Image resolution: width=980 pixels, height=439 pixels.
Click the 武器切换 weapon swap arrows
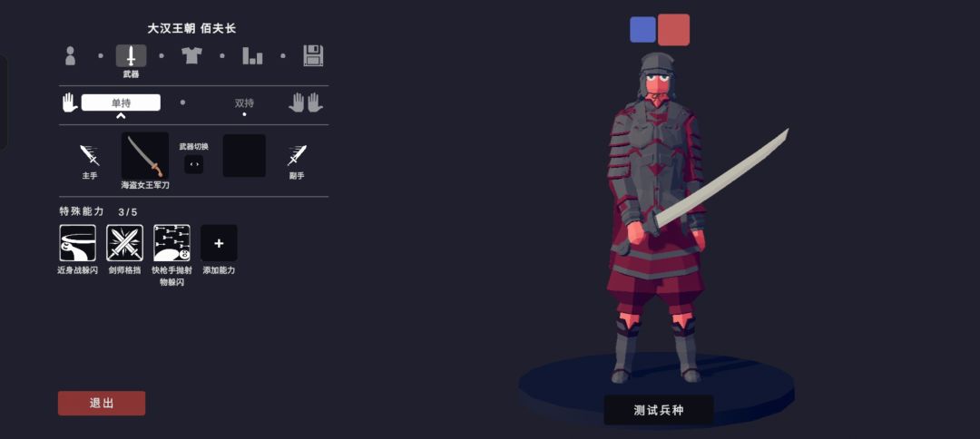click(194, 165)
